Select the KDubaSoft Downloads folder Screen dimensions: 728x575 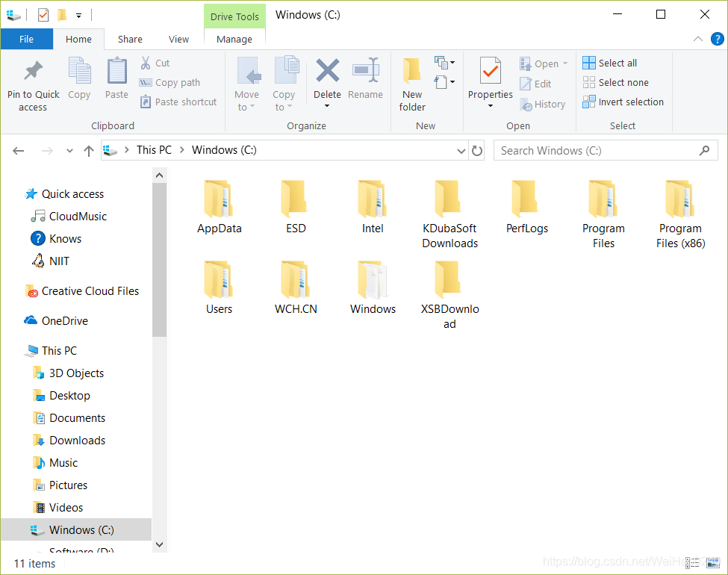pyautogui.click(x=449, y=214)
